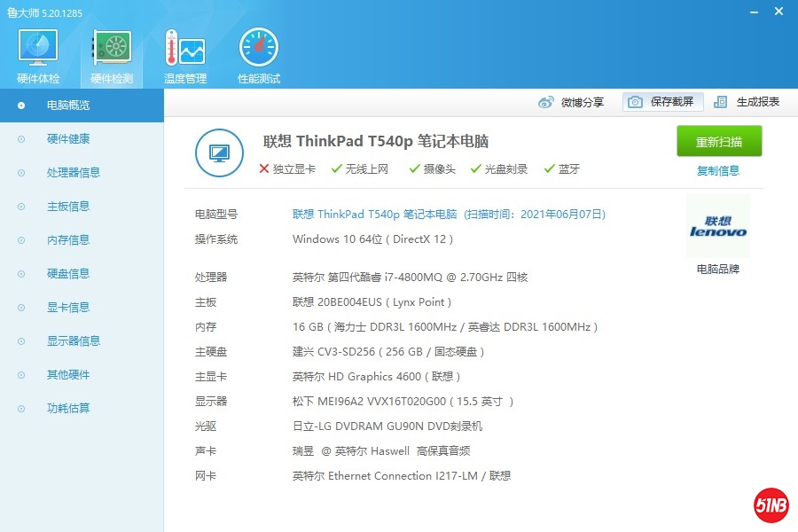Click the blue computer monitor icon
This screenshot has height=532, width=798.
click(219, 153)
